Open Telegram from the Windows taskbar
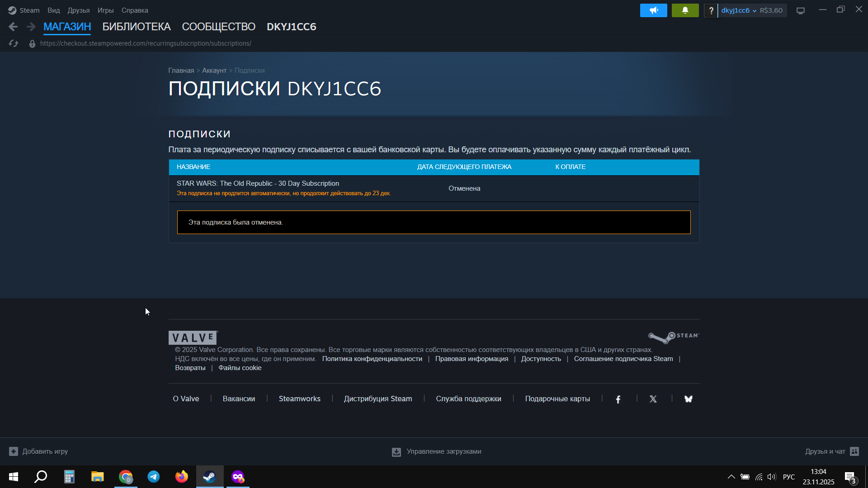The width and height of the screenshot is (868, 488). coord(154,477)
